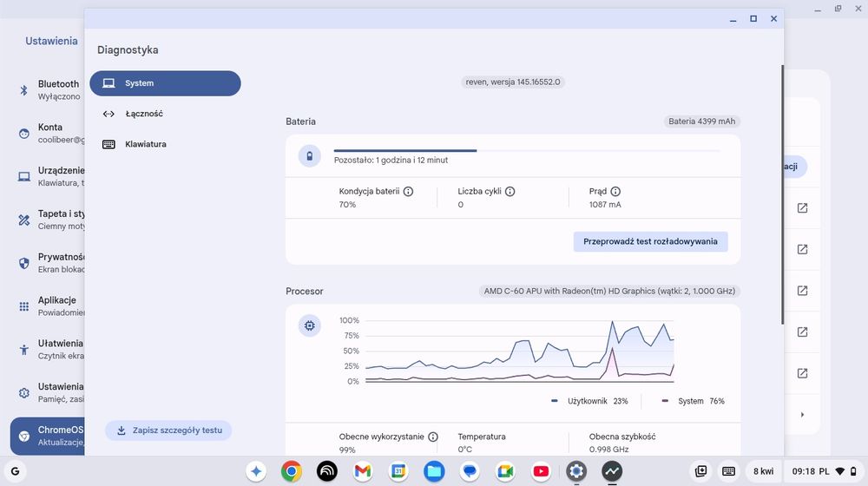Open Urządzenie section in Ustawienia window
This screenshot has width=868, height=486.
pos(48,176)
